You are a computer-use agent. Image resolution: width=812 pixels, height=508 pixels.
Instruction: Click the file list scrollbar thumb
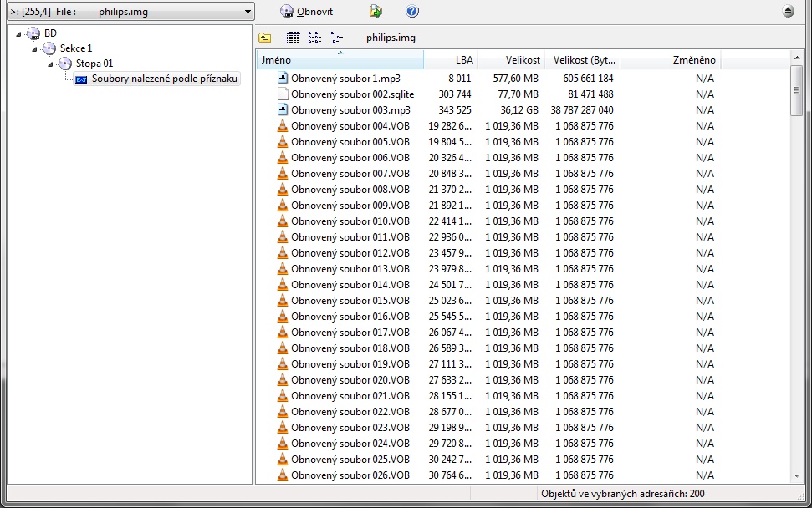pyautogui.click(x=796, y=90)
